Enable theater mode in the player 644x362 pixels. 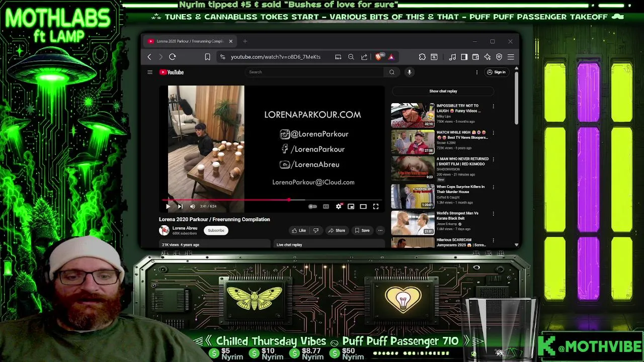[x=363, y=206]
